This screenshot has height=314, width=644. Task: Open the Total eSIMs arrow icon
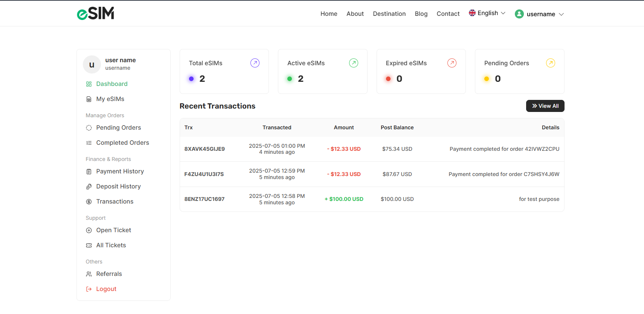click(x=255, y=63)
